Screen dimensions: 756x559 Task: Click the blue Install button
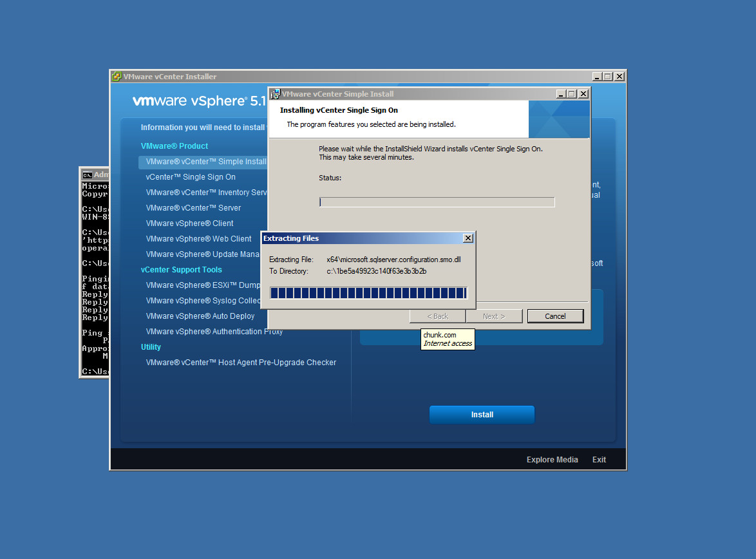pos(482,415)
